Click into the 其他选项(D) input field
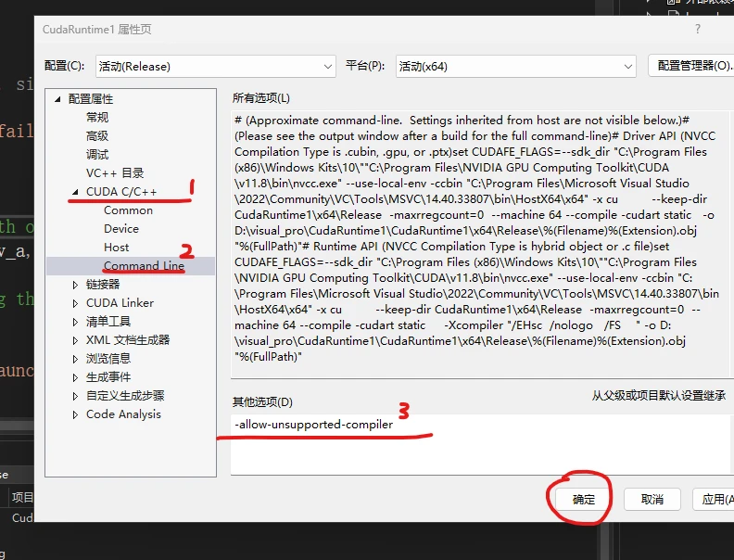Screen dimensions: 734x560 [x=482, y=444]
